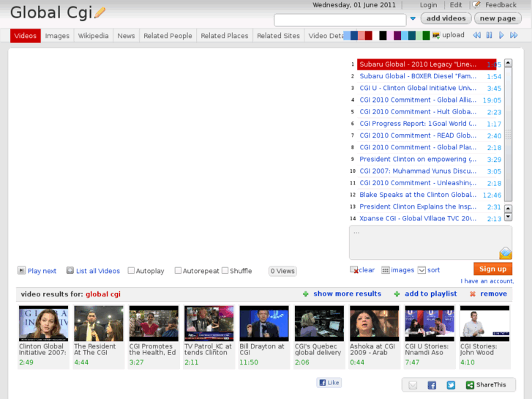Select Blake Speaks at the Clinton Global entry
Image resolution: width=532 pixels, height=399 pixels.
(x=426, y=195)
